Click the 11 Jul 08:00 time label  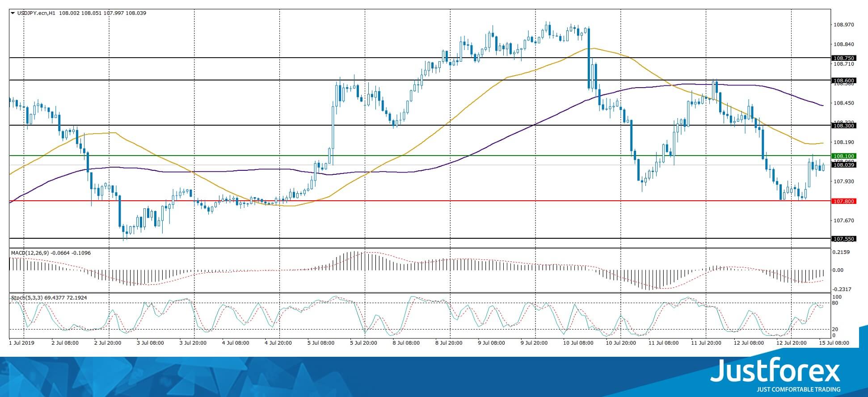coord(663,343)
